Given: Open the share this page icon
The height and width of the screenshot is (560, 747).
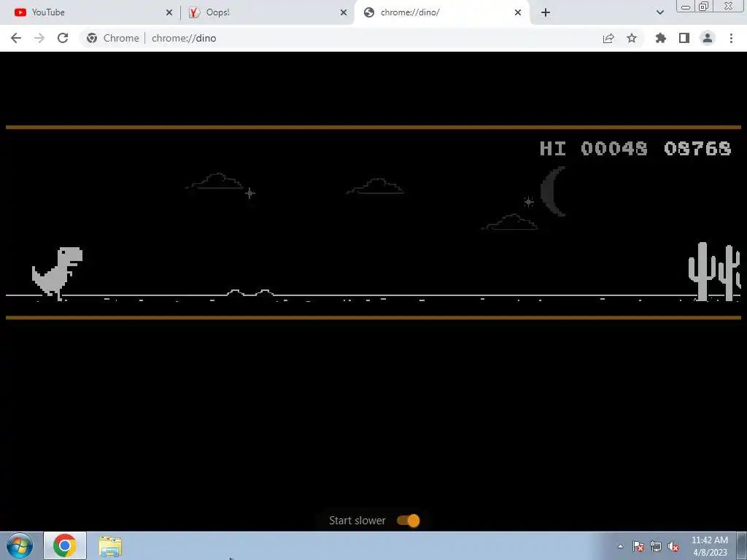Looking at the screenshot, I should pos(608,38).
